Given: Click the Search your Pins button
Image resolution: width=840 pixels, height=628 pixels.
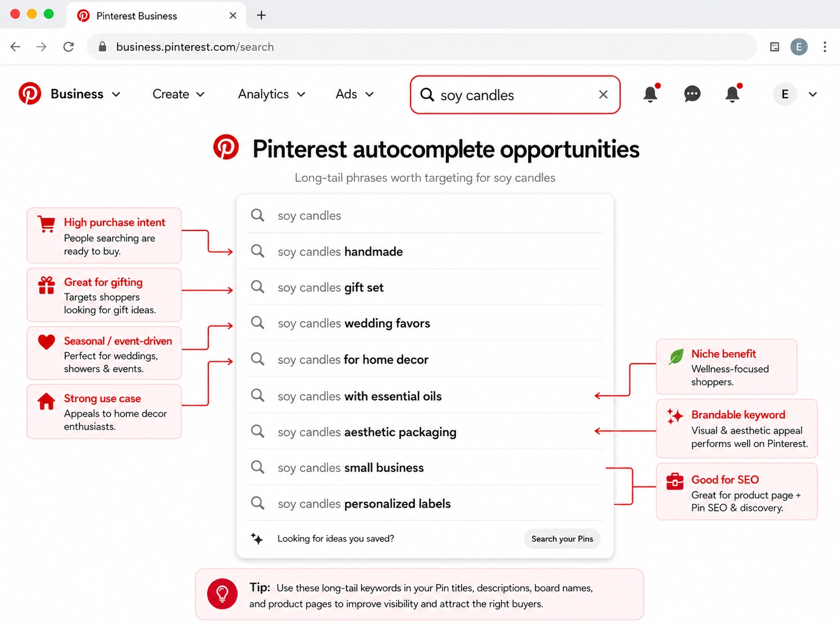Looking at the screenshot, I should tap(562, 539).
